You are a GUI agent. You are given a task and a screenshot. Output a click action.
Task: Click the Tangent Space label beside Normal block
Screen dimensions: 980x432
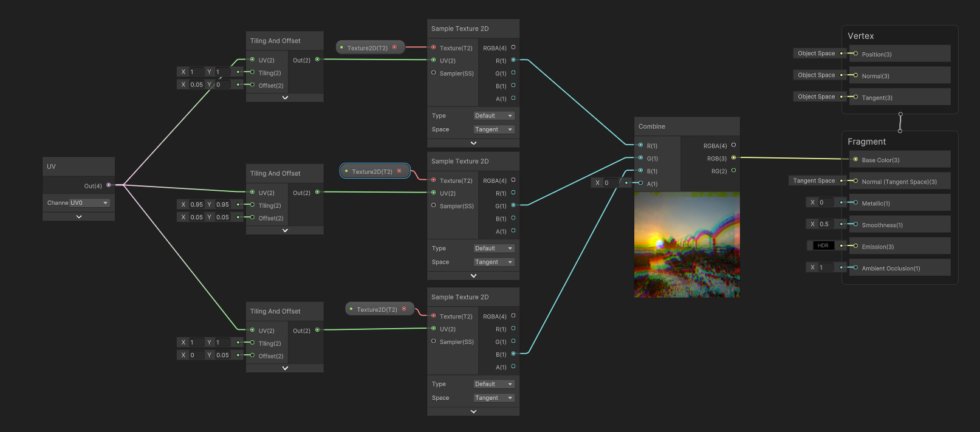point(814,180)
